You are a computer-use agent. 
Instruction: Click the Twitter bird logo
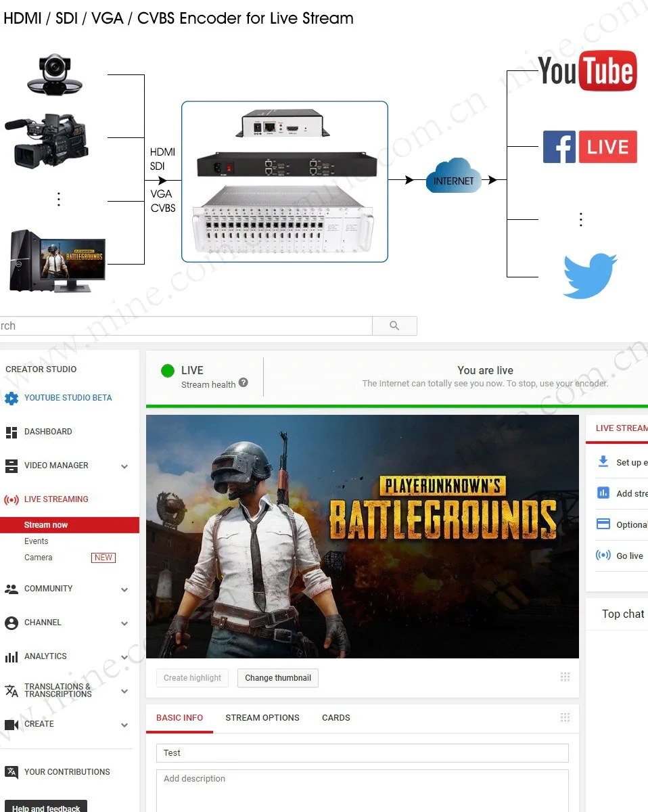pos(591,275)
